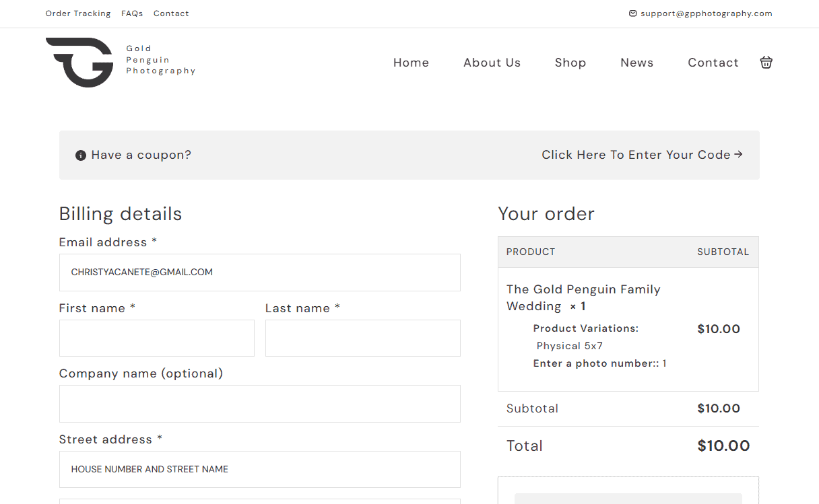Focus the Street address input field

(259, 469)
